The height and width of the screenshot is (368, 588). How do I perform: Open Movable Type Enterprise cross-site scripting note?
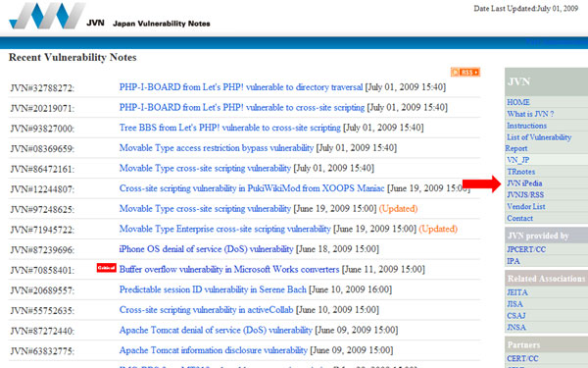pyautogui.click(x=225, y=229)
